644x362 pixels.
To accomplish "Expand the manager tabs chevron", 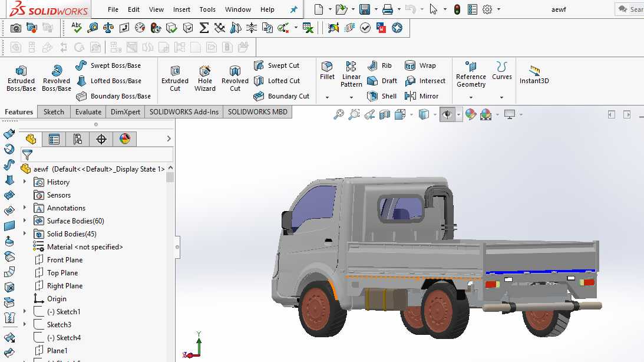I will (x=169, y=139).
